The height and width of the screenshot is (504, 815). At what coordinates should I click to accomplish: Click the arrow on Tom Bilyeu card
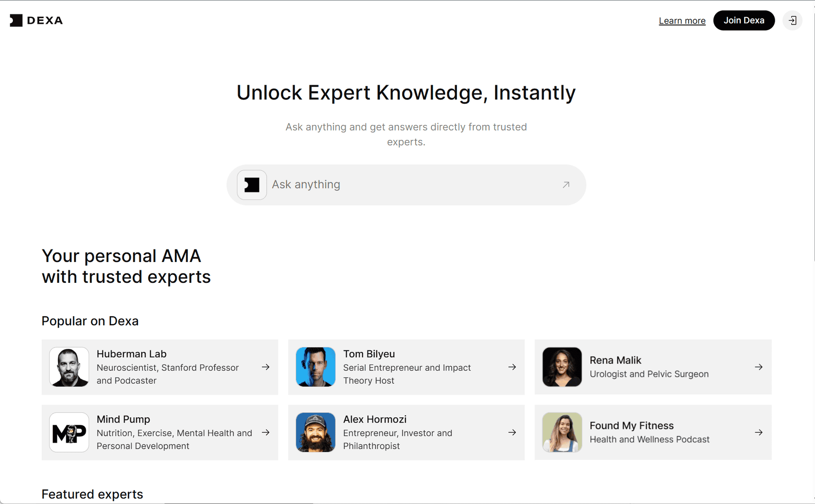click(x=512, y=367)
